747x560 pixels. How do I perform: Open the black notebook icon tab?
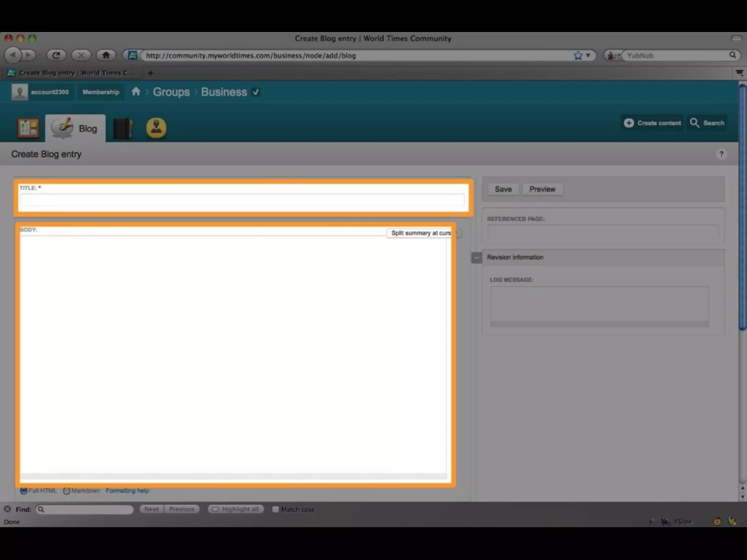(x=123, y=128)
